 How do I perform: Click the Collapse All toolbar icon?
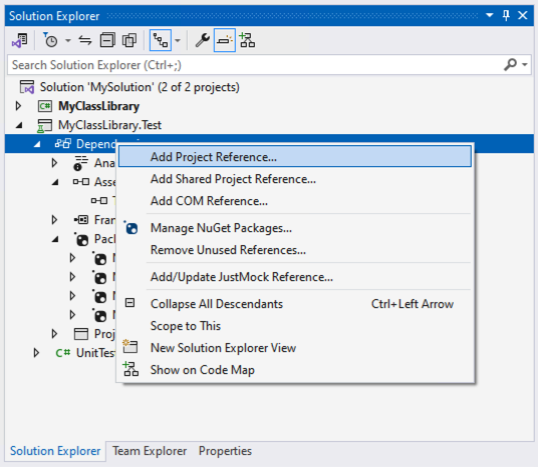[107, 40]
